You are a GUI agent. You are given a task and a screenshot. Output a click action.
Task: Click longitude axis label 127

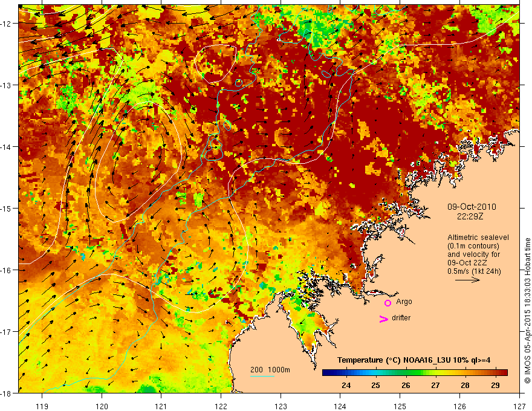[x=519, y=406]
